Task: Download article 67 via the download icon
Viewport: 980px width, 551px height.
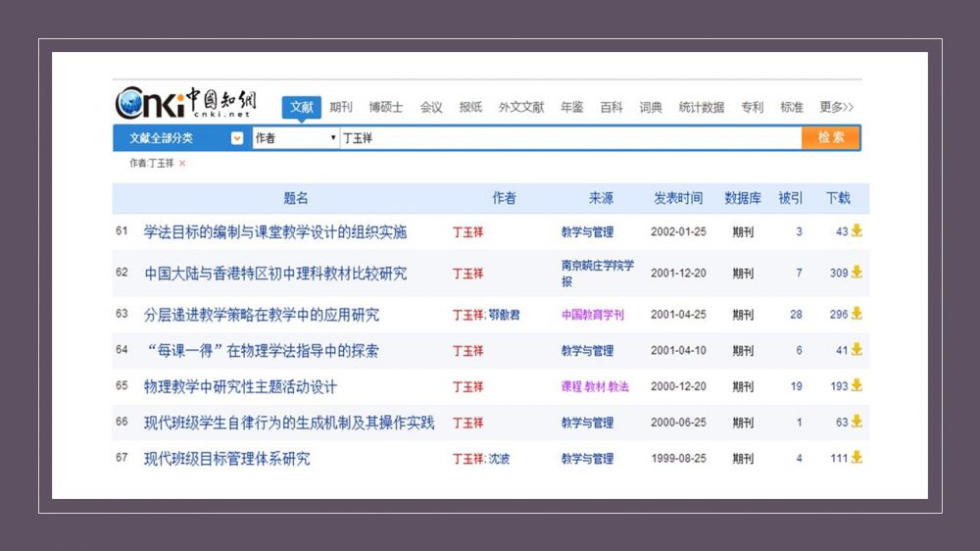Action: click(x=857, y=458)
